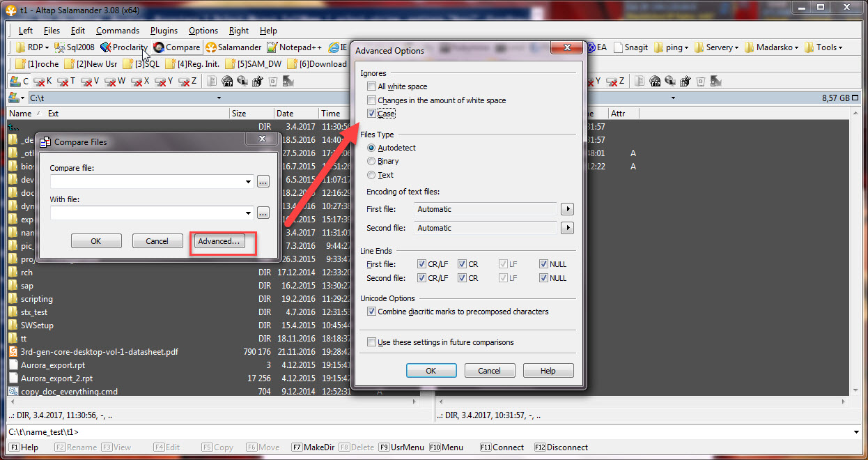Viewport: 868px width, 460px height.
Task: Open the [1]roche folder shortcut
Action: click(x=37, y=63)
